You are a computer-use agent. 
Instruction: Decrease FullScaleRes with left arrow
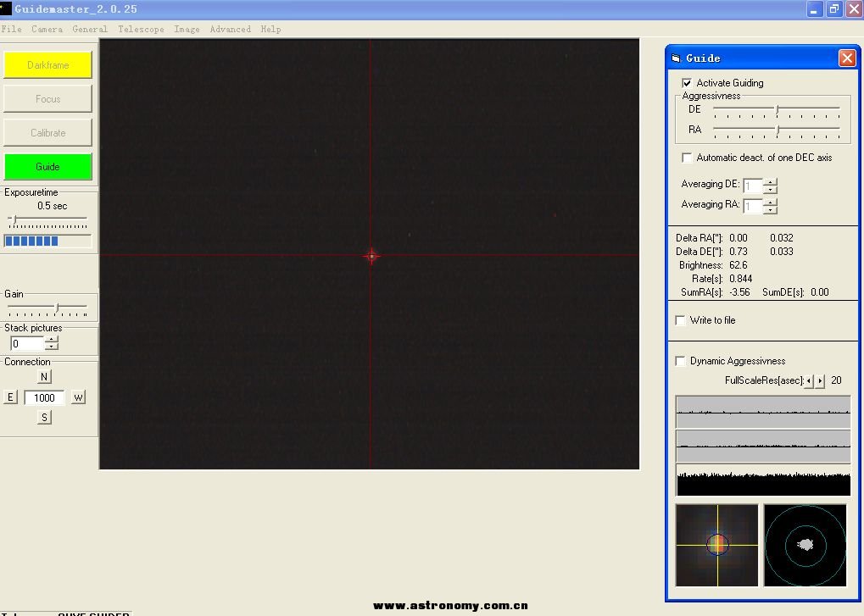tap(808, 381)
